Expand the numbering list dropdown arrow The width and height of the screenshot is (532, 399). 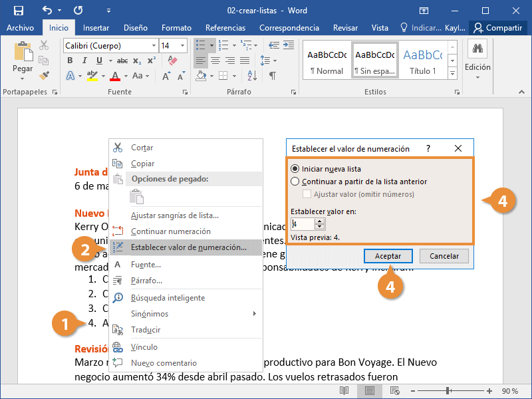point(234,45)
